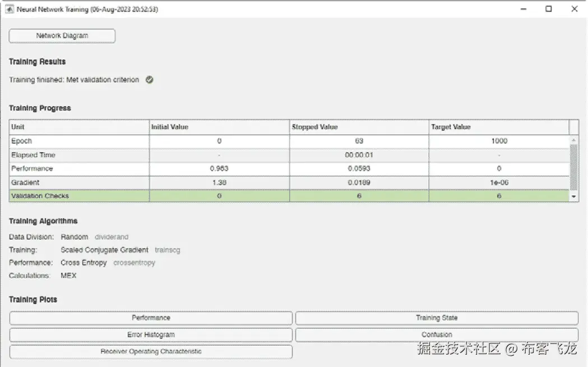Select the Gradient row in the table
Viewport: 588px width, 367px height.
(78, 183)
